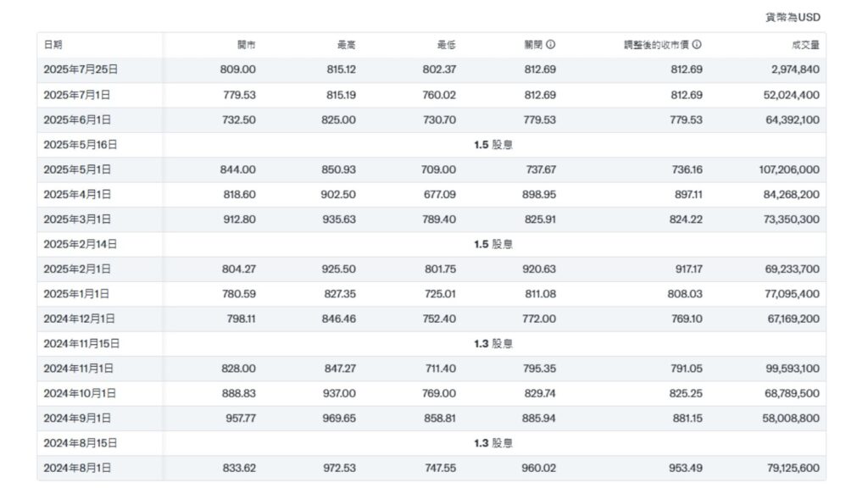Select the 2024年12月1日 row date
868x488 pixels.
(x=80, y=319)
